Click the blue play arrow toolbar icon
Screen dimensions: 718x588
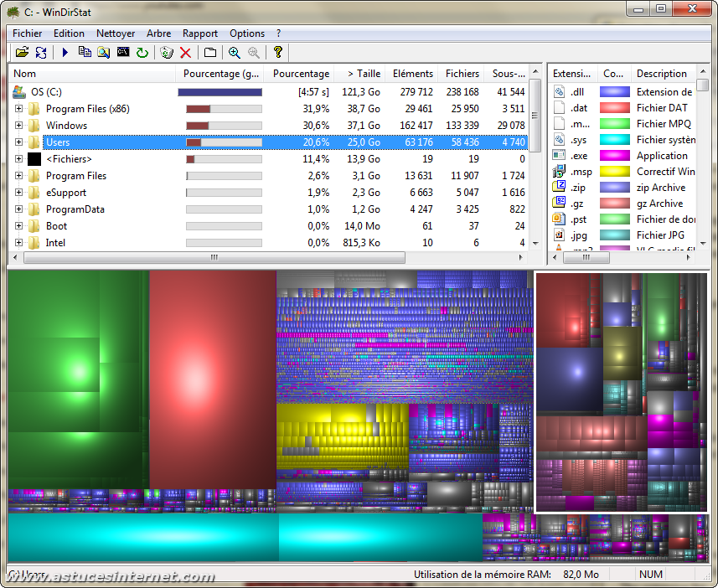click(x=65, y=52)
